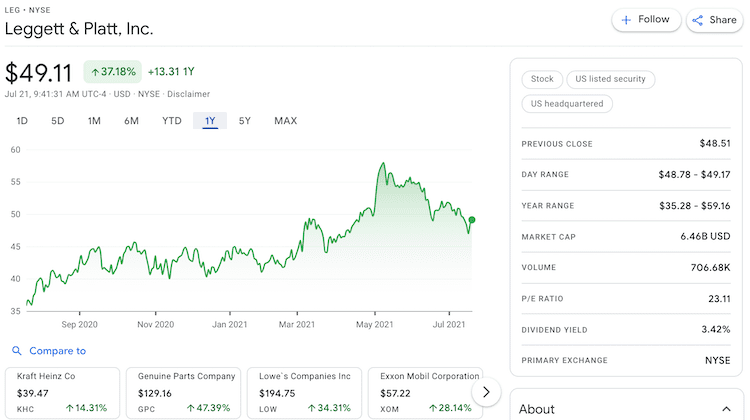Click the GPC 47.39% change value

(208, 408)
